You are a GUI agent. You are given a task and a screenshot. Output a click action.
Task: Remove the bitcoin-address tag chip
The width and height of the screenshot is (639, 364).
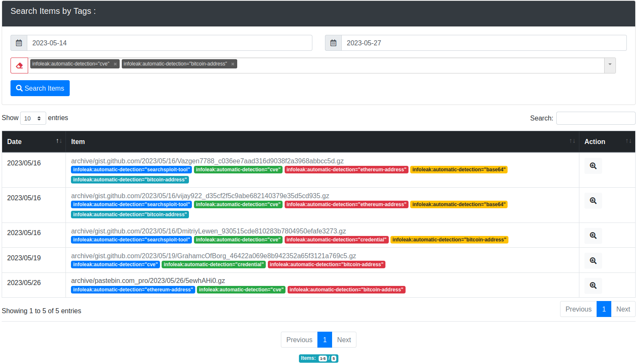[x=232, y=64]
